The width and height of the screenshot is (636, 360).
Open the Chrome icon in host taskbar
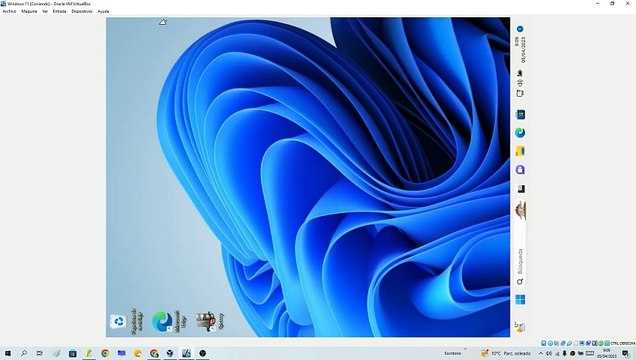coord(105,353)
